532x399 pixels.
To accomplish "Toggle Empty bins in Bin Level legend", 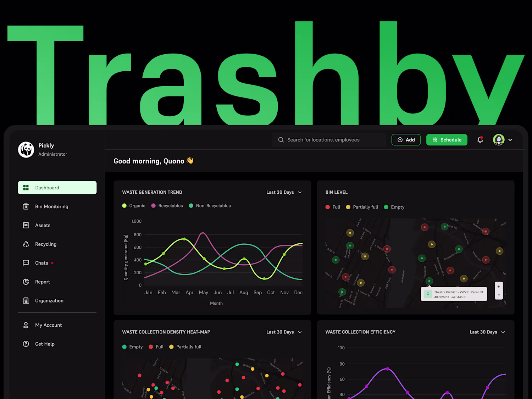I will pos(394,207).
